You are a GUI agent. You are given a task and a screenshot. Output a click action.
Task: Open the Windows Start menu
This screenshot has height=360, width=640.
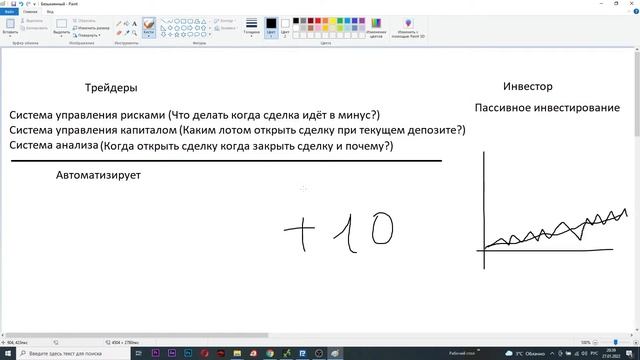coord(8,353)
